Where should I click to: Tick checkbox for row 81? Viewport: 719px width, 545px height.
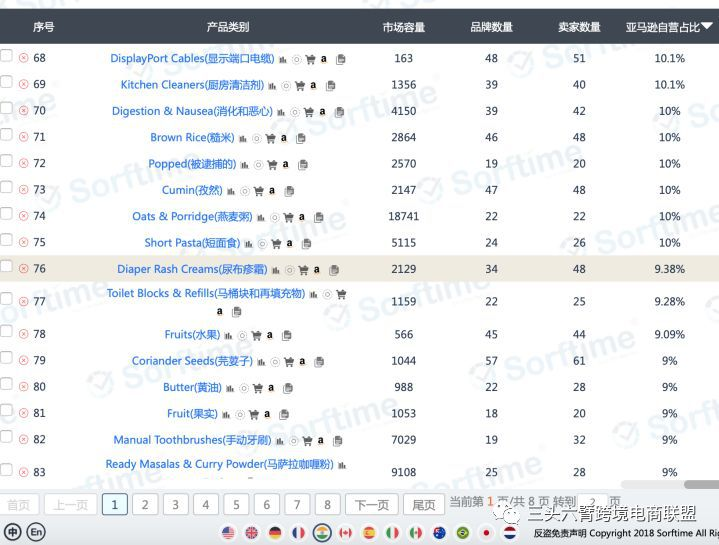pyautogui.click(x=6, y=411)
